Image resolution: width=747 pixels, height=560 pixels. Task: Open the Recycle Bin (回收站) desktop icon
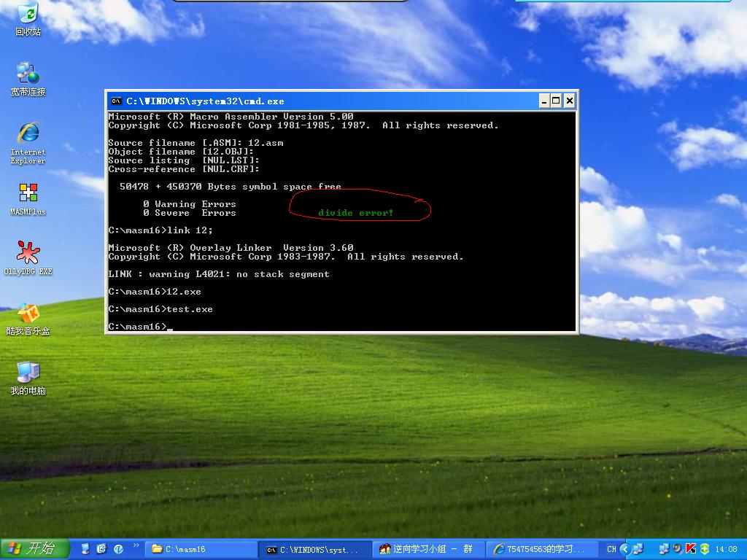(28, 20)
